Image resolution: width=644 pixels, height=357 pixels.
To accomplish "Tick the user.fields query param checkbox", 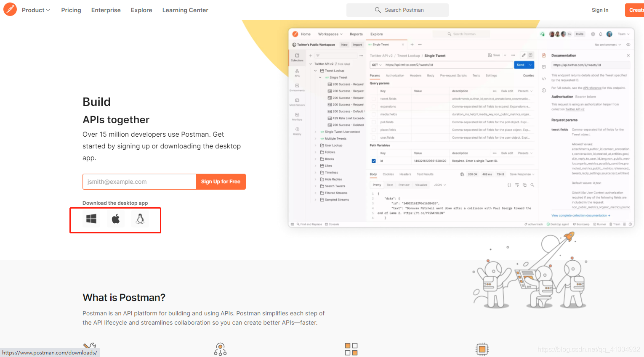I will (374, 138).
